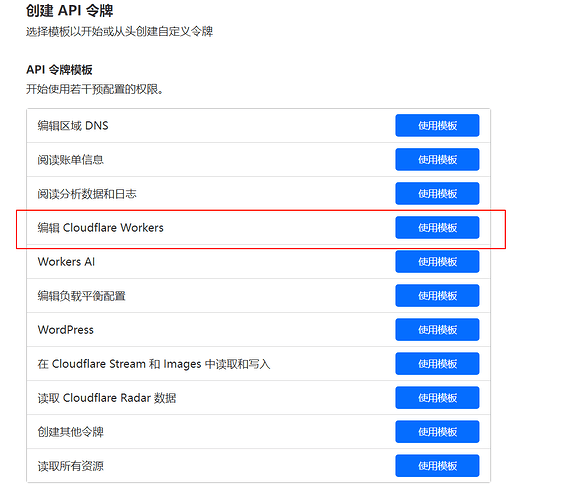Viewport: 568px width, 500px height.
Task: Select the 创建其他令牌 row label
Action: coord(71,432)
